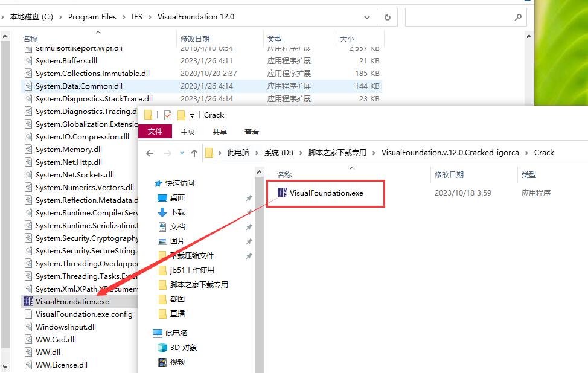Viewport: 588px width, 373px height.
Task: Select WW.License.dll in the file list
Action: pyautogui.click(x=62, y=365)
